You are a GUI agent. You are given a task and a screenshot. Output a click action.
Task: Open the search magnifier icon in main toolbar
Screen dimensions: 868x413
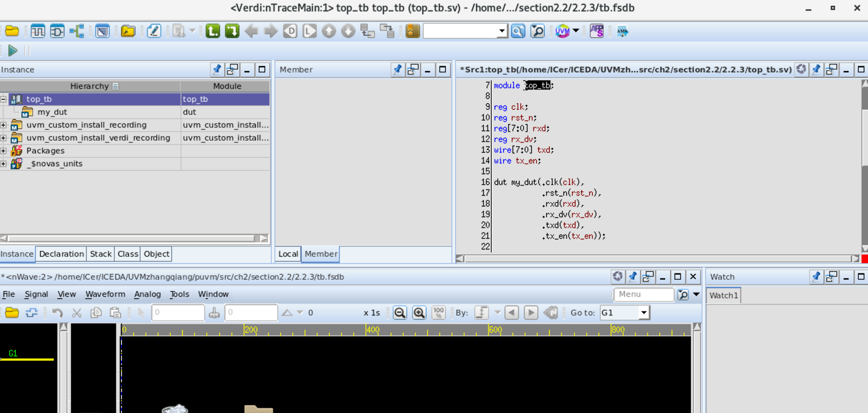coord(518,31)
